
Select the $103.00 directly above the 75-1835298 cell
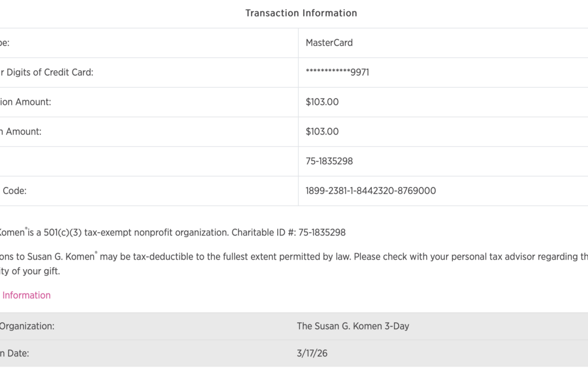point(322,131)
